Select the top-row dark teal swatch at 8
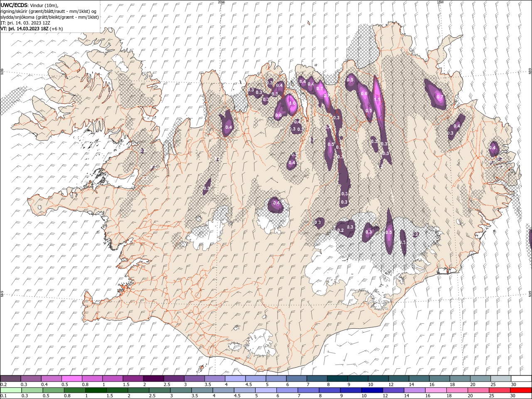Image resolution: width=532 pixels, height=399 pixels. point(337,379)
